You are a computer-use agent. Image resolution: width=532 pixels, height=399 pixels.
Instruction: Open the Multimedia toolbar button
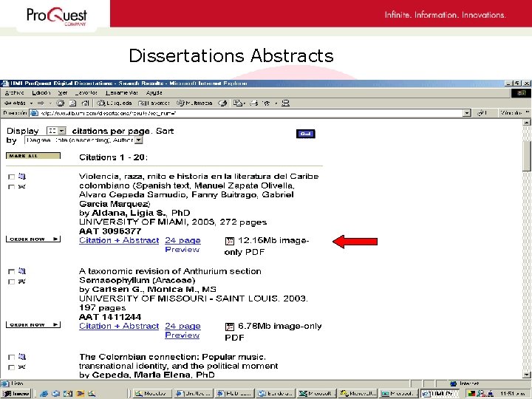tap(194, 103)
